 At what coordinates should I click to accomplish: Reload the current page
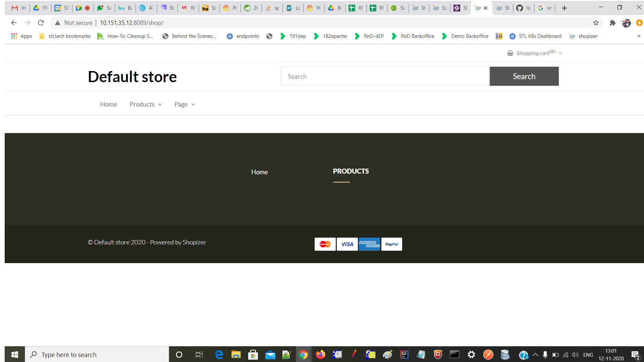pyautogui.click(x=41, y=22)
